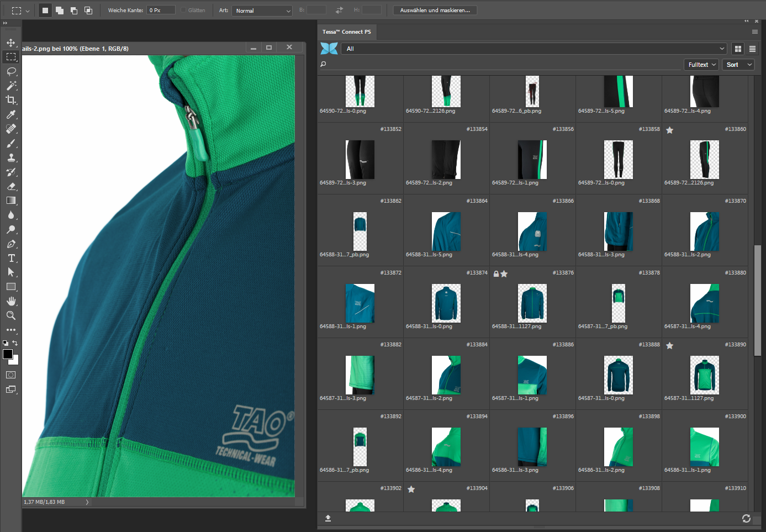
Task: Open the Art style dropdown
Action: (x=262, y=10)
